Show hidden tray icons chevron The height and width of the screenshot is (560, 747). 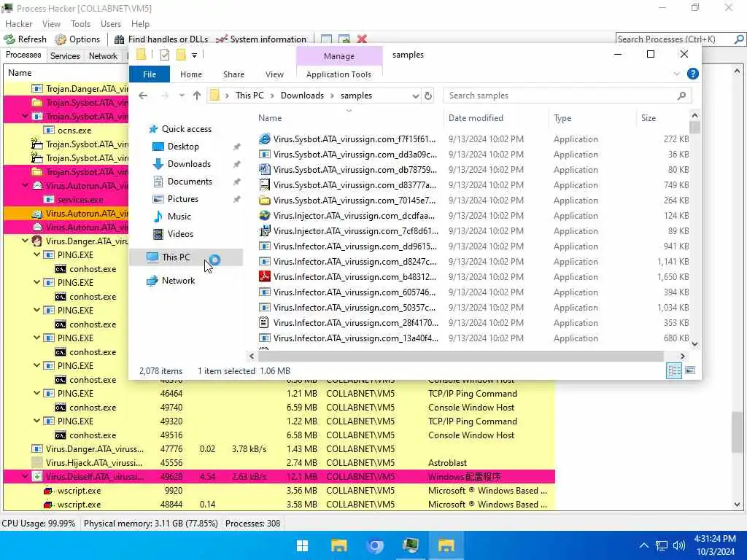coord(643,545)
